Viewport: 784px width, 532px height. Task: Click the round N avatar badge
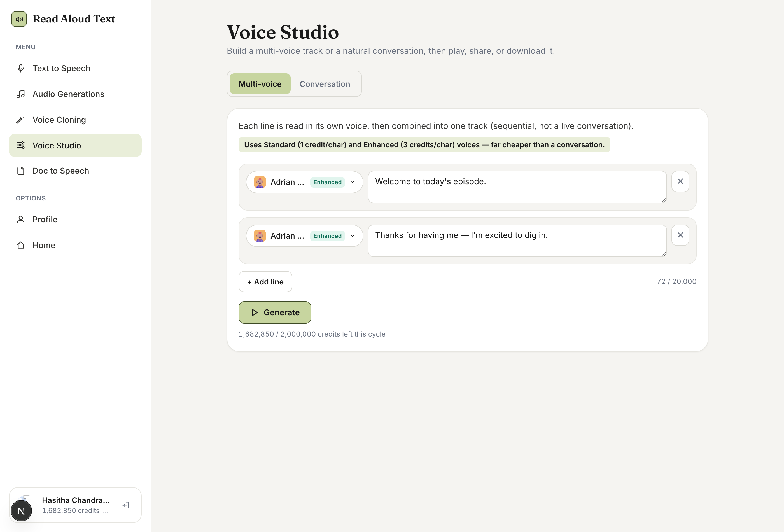(21, 511)
